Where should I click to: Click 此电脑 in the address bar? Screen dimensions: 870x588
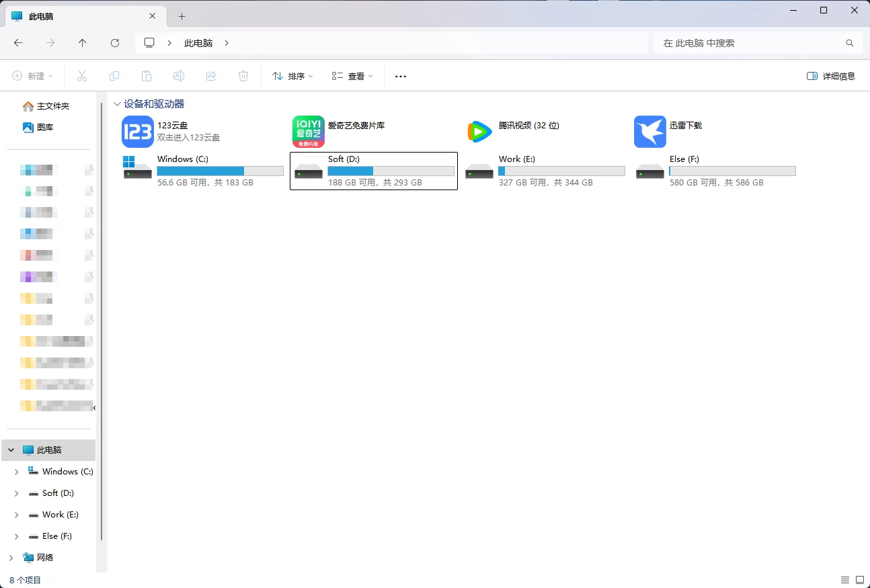[x=198, y=43]
